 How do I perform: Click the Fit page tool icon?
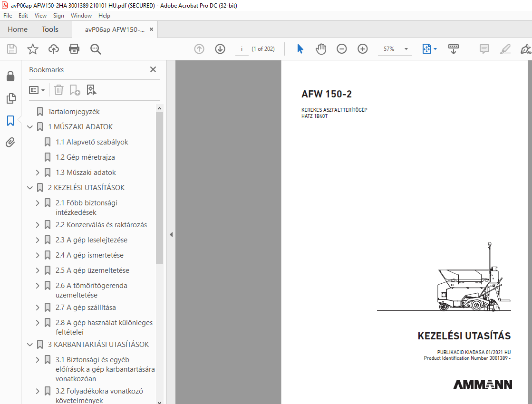pyautogui.click(x=427, y=49)
